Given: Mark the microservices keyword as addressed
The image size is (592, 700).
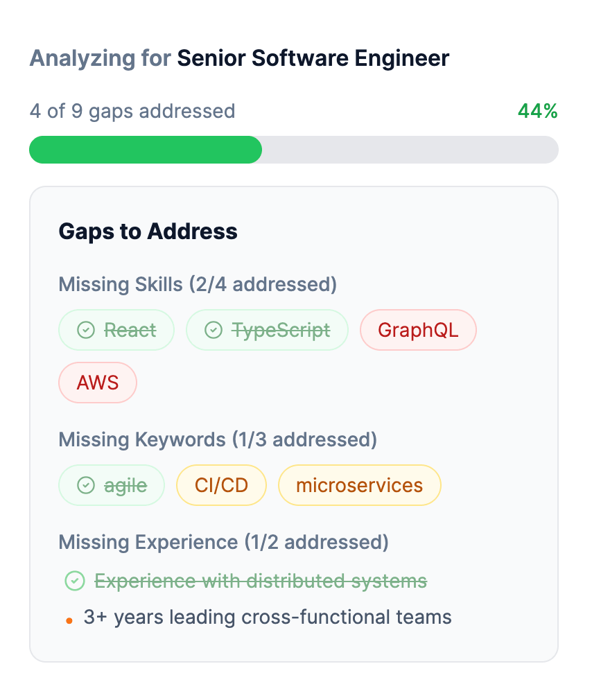Looking at the screenshot, I should [x=359, y=485].
